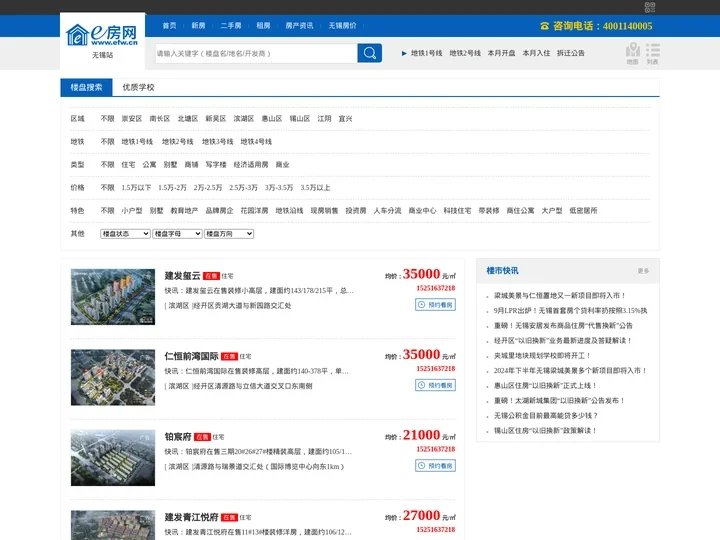Click 预约看房 for 铂宸府
This screenshot has width=720, height=540.
[435, 466]
